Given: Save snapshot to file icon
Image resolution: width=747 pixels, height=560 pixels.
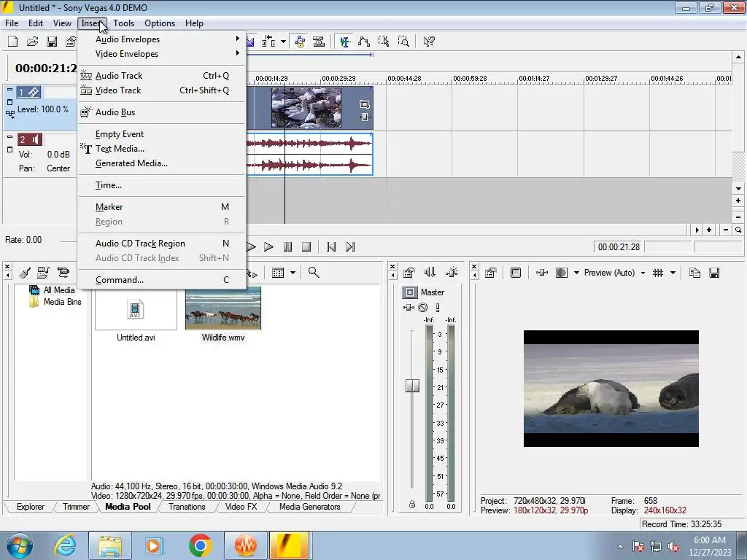Looking at the screenshot, I should click(x=714, y=273).
